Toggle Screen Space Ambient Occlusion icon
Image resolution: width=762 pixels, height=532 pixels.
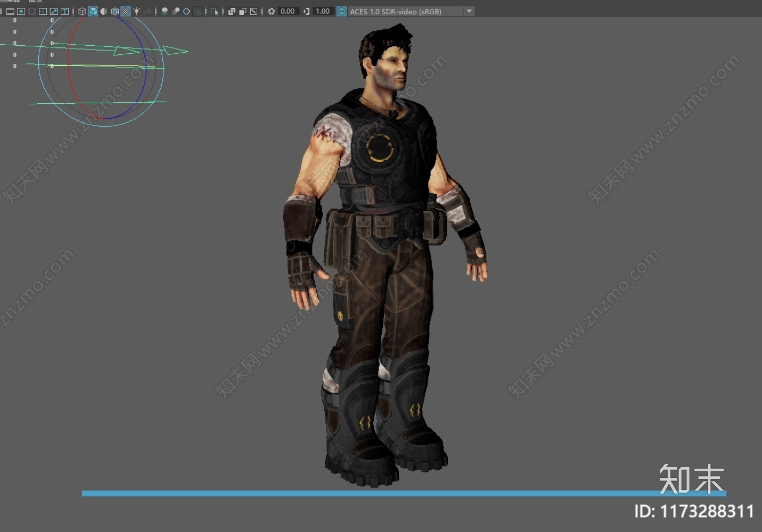(x=165, y=11)
